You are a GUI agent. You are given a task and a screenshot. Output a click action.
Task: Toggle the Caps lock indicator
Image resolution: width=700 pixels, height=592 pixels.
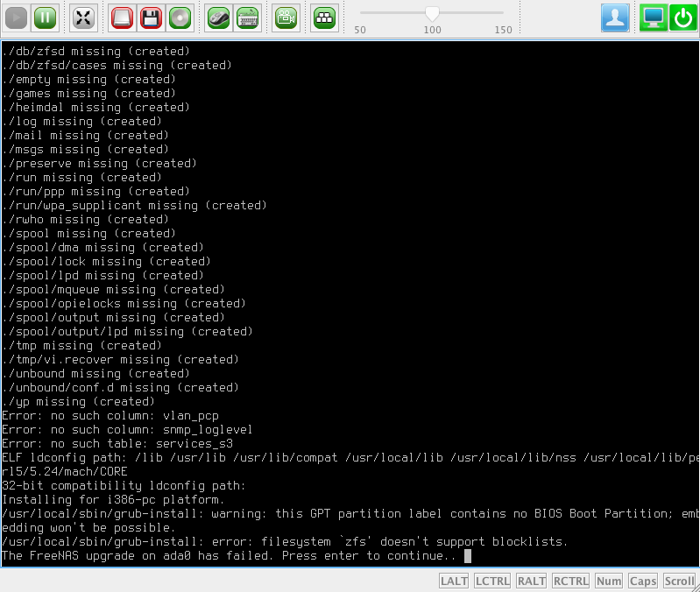click(643, 581)
